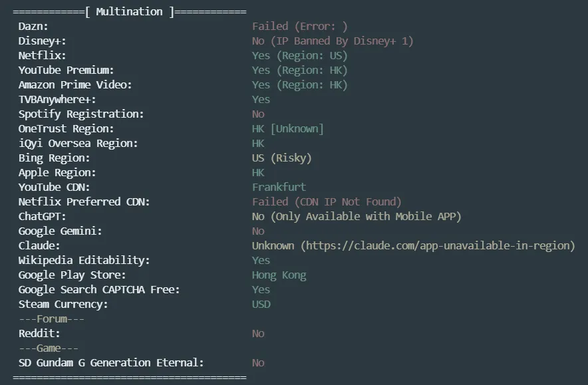Click the Spotify Registration label

[x=81, y=114]
